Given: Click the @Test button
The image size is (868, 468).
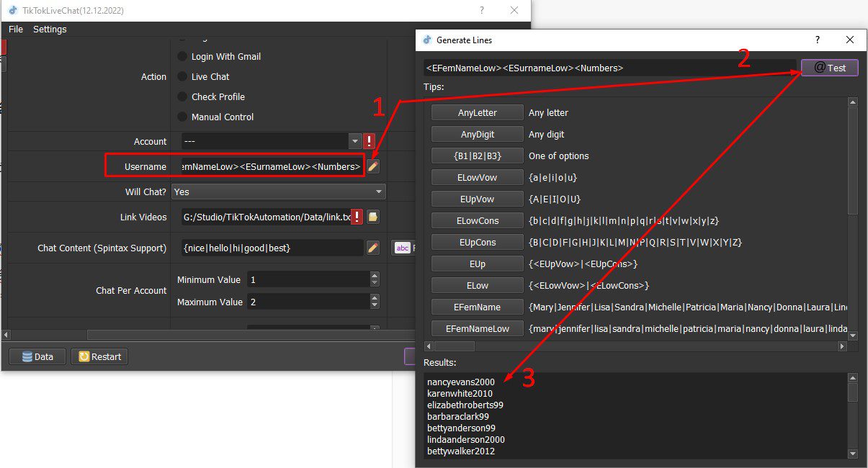Looking at the screenshot, I should tap(830, 68).
